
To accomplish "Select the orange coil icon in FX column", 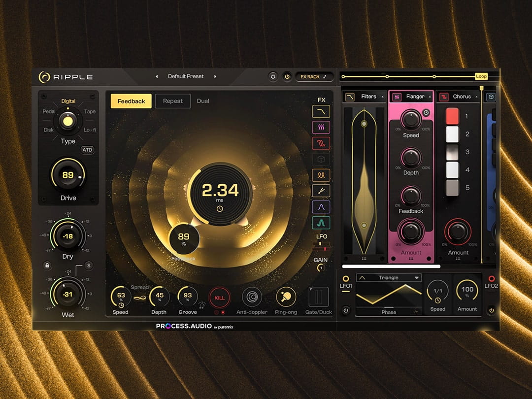I will click(321, 175).
